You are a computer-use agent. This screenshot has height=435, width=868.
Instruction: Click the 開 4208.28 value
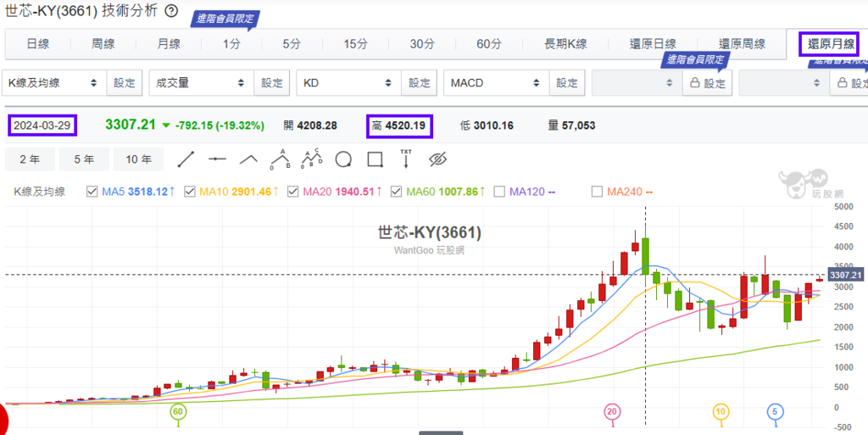tap(310, 125)
